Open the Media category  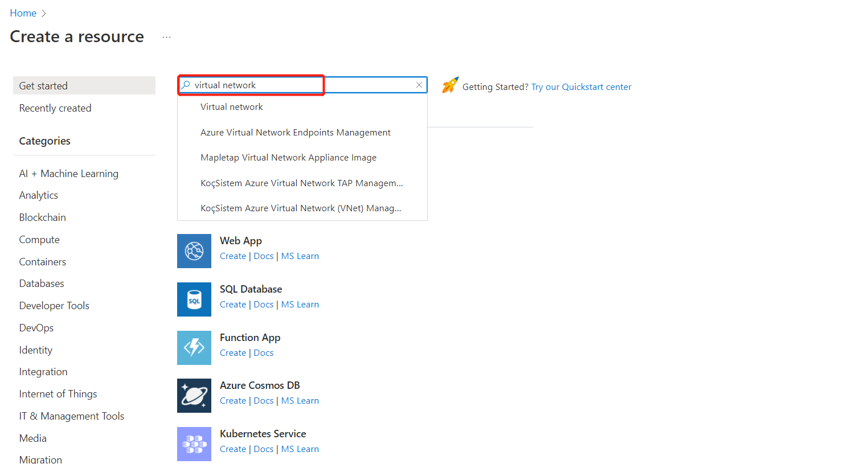tap(33, 438)
